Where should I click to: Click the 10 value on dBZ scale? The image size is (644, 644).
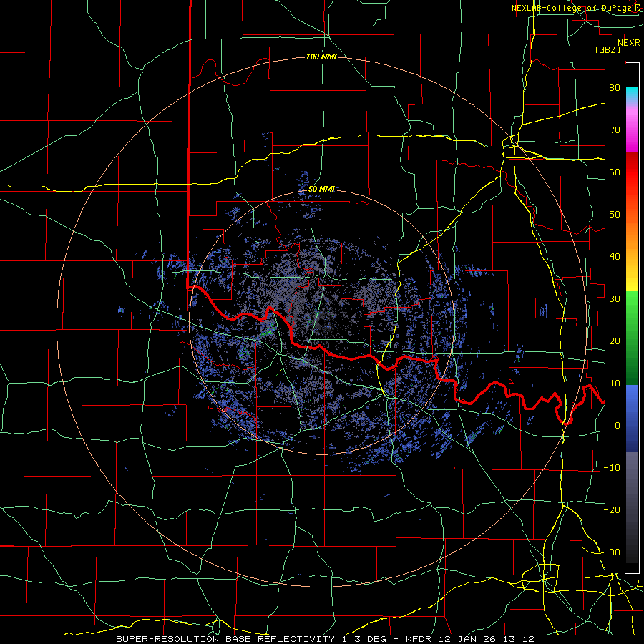615,384
